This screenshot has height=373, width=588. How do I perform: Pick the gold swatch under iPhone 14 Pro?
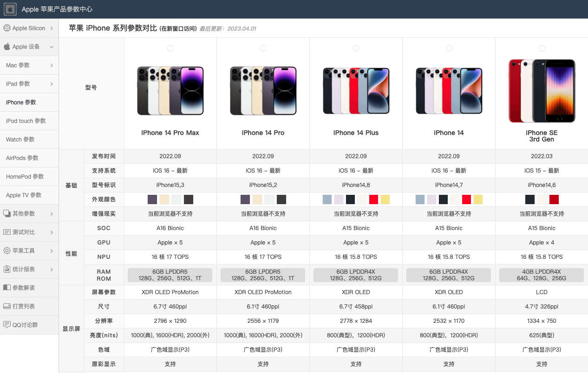[x=257, y=199]
